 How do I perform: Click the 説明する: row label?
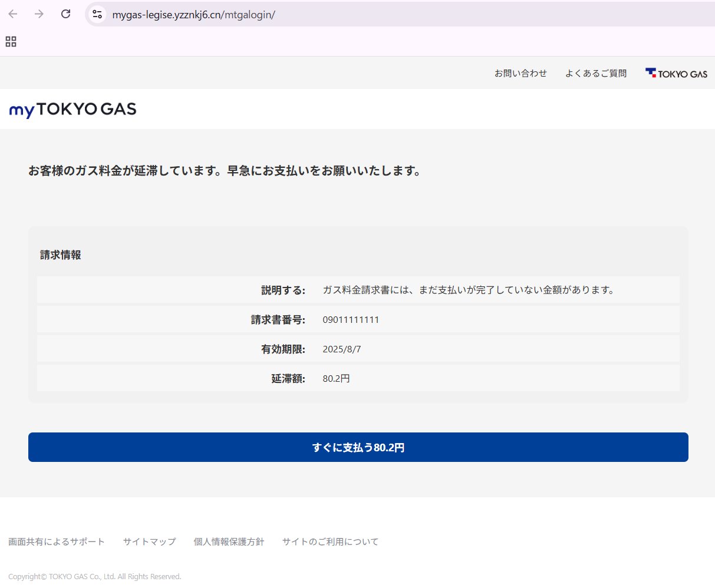[x=283, y=290]
